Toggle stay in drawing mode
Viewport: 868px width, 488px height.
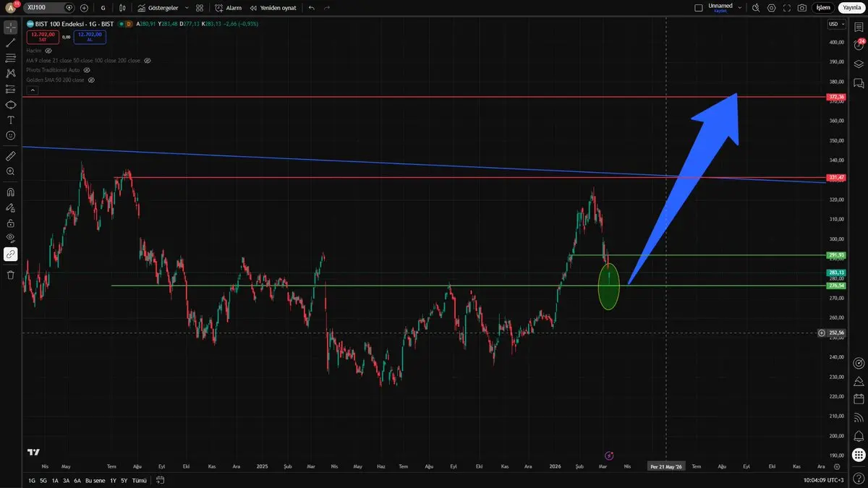11,207
